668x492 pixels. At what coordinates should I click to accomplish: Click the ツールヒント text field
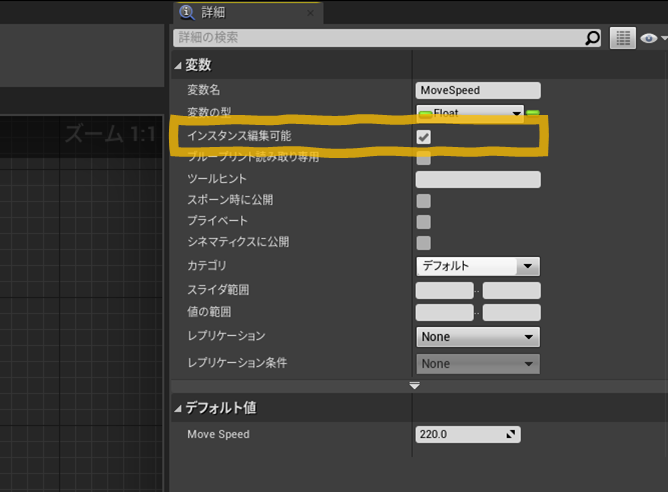point(478,179)
